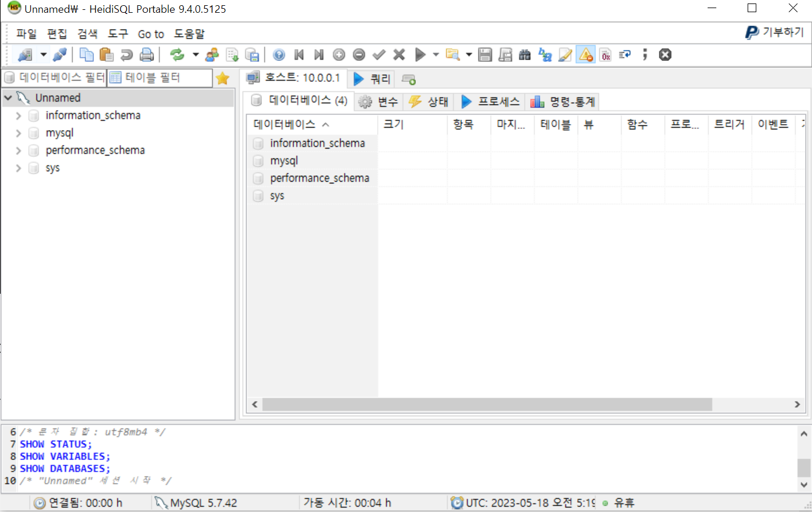This screenshot has width=812, height=512.
Task: Expand information_schema in the tree
Action: tap(19, 116)
